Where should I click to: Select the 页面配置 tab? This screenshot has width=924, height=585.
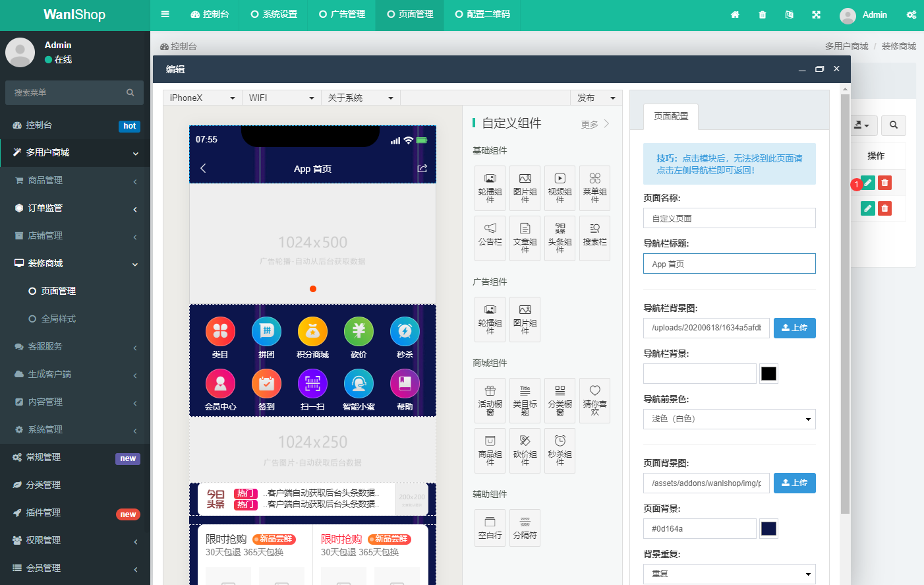click(x=671, y=116)
